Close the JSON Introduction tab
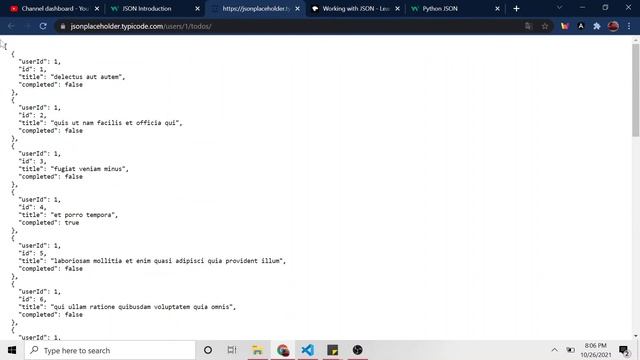 point(198,9)
